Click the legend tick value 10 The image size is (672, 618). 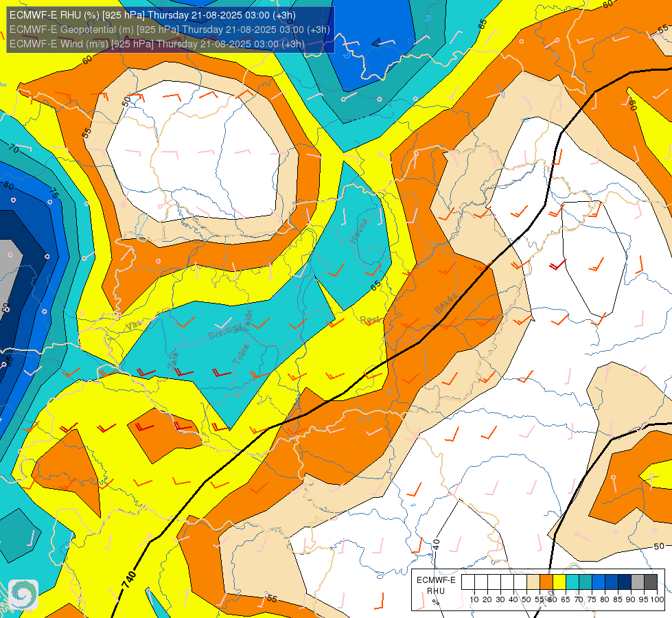[x=474, y=599]
